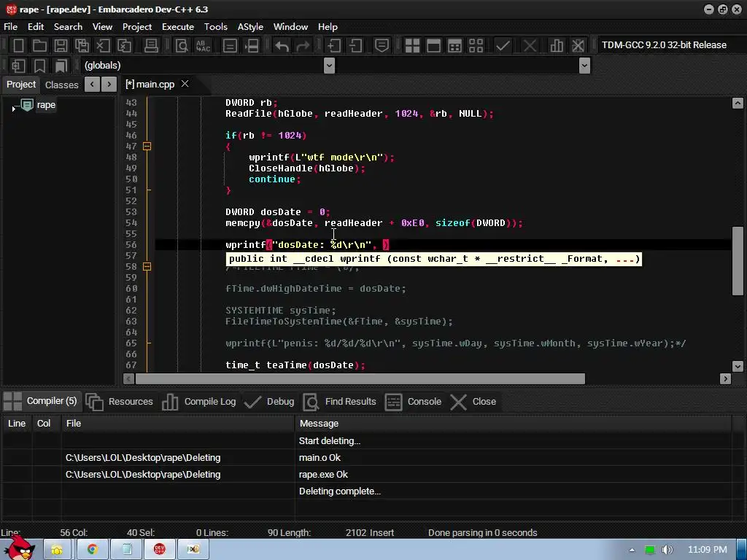The image size is (747, 560).
Task: Open the AStyle menu
Action: 251,27
